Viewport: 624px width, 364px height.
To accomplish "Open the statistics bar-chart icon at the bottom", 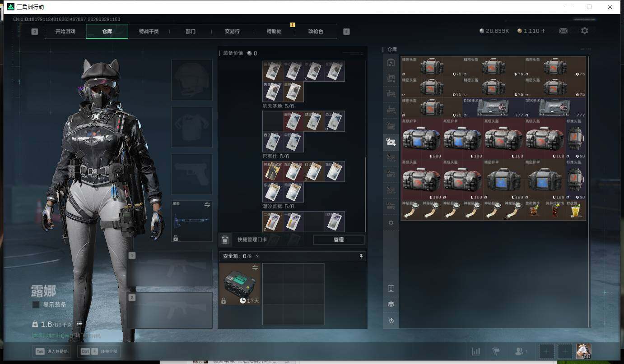I will pyautogui.click(x=476, y=351).
